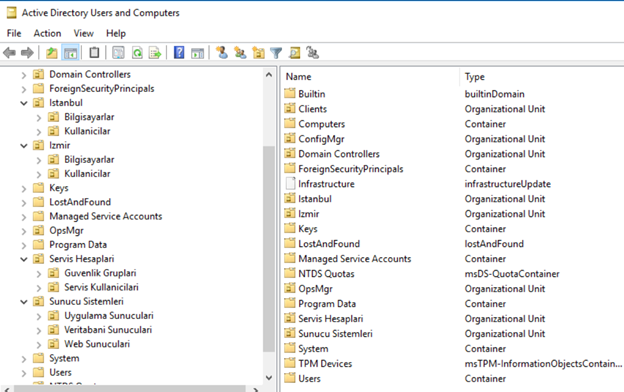Select Builtin folder icon in list
This screenshot has width=624, height=392.
[x=290, y=94]
